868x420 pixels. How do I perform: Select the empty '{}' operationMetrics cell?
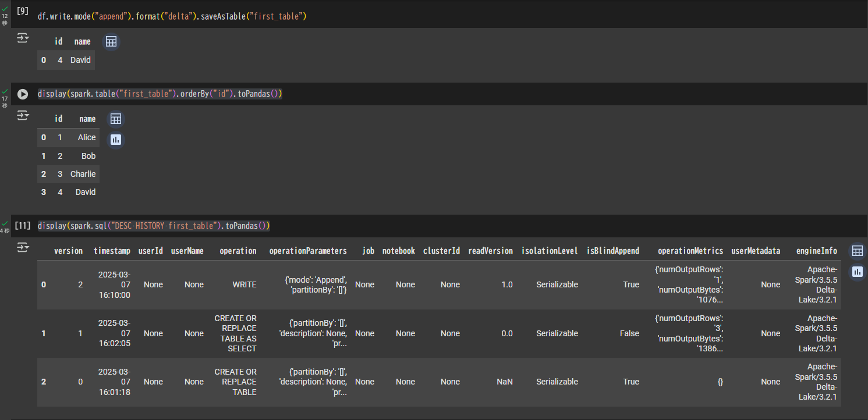[720, 382]
